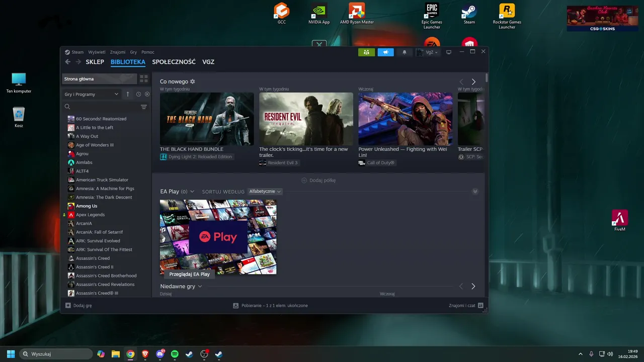Image resolution: width=644 pixels, height=362 pixels.
Task: Collapse the EA Play shelf chevrons
Action: pos(475,192)
